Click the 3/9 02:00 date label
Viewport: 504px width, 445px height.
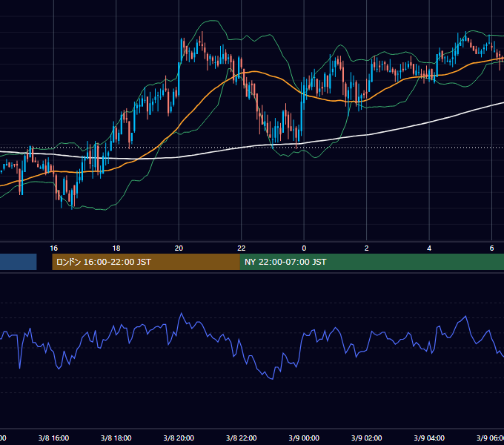point(366,438)
